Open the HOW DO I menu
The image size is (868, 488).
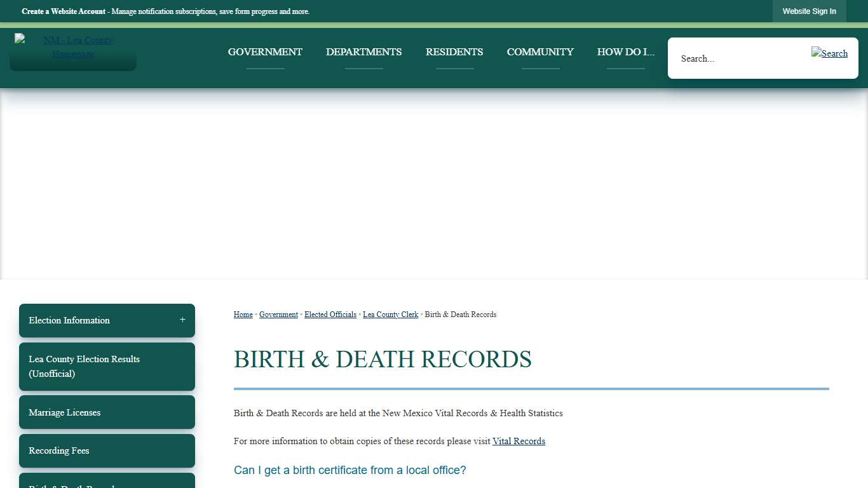point(625,52)
